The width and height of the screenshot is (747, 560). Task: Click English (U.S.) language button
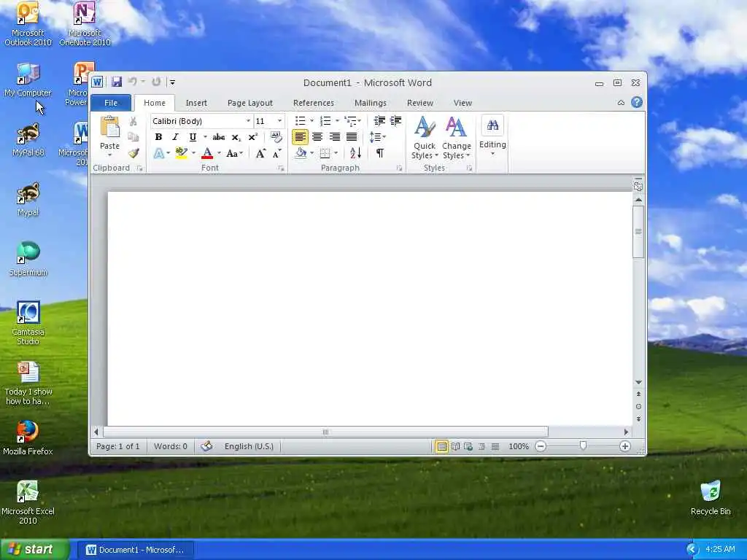(249, 446)
